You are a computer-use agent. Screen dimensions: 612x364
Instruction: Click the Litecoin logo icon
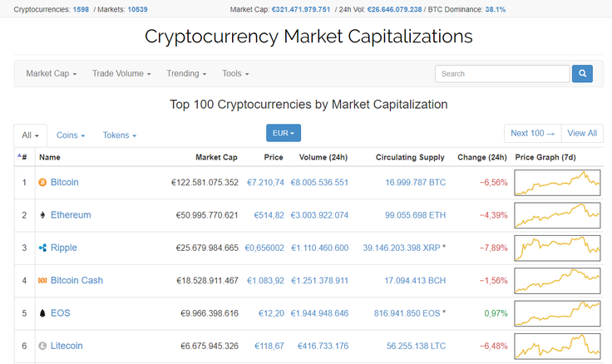click(x=42, y=346)
